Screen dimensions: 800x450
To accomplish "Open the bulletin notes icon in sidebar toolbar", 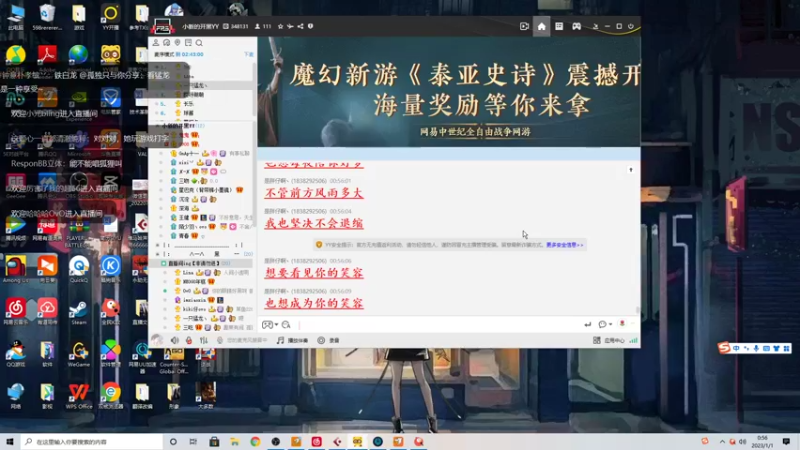I will click(188, 43).
